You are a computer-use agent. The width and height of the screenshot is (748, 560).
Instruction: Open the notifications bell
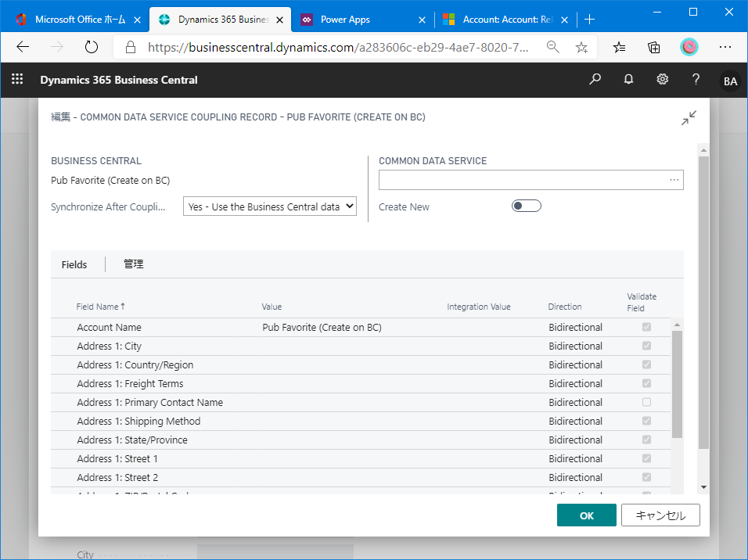pyautogui.click(x=629, y=79)
